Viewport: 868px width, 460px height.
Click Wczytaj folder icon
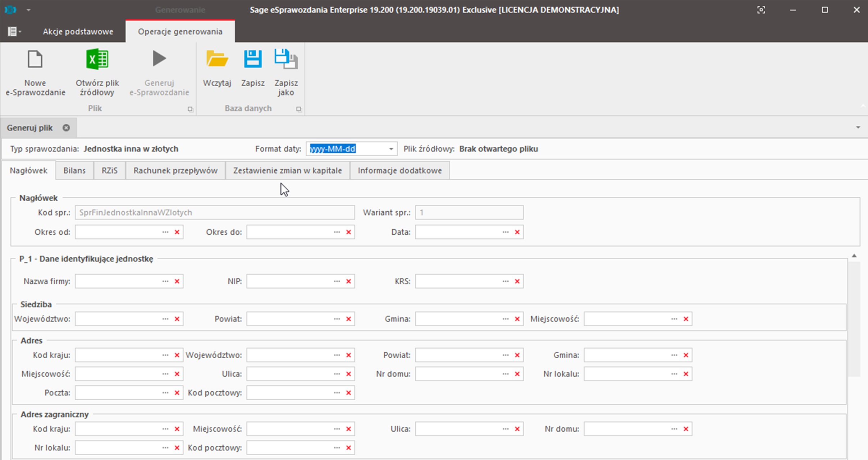217,59
